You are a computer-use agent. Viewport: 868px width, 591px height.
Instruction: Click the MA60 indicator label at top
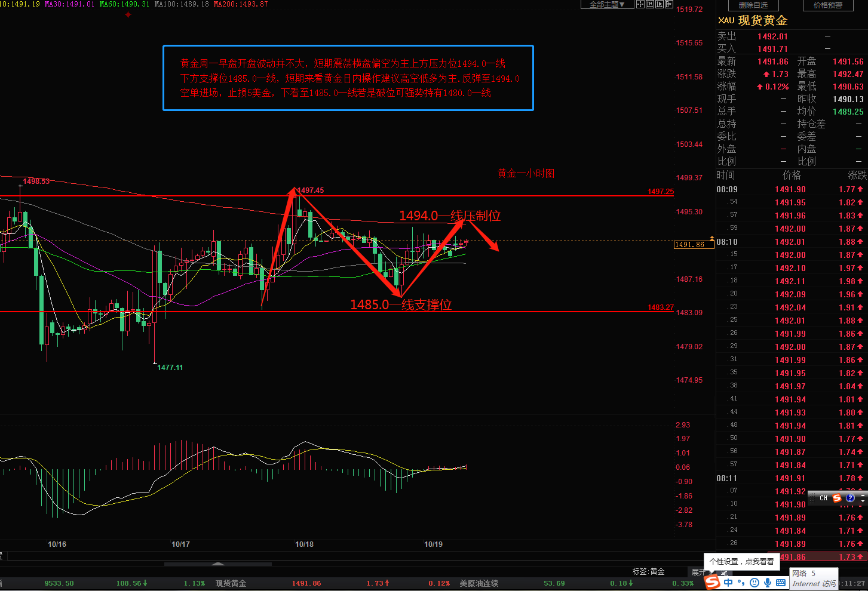click(x=124, y=4)
